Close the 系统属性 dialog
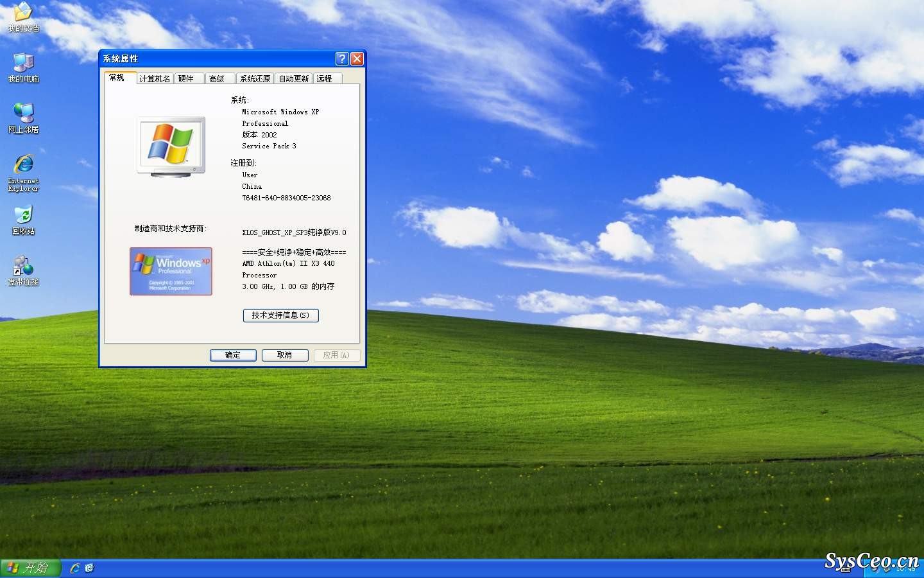Viewport: 924px width, 578px height. (357, 58)
